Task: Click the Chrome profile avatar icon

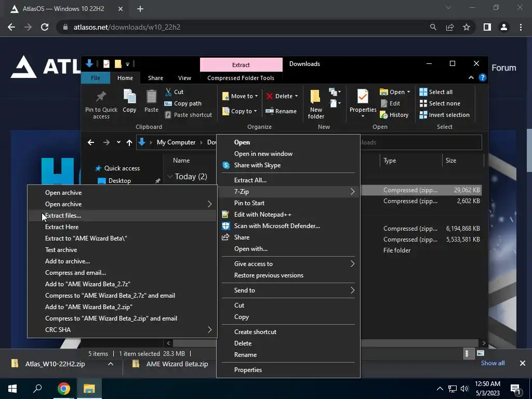Action: click(504, 27)
